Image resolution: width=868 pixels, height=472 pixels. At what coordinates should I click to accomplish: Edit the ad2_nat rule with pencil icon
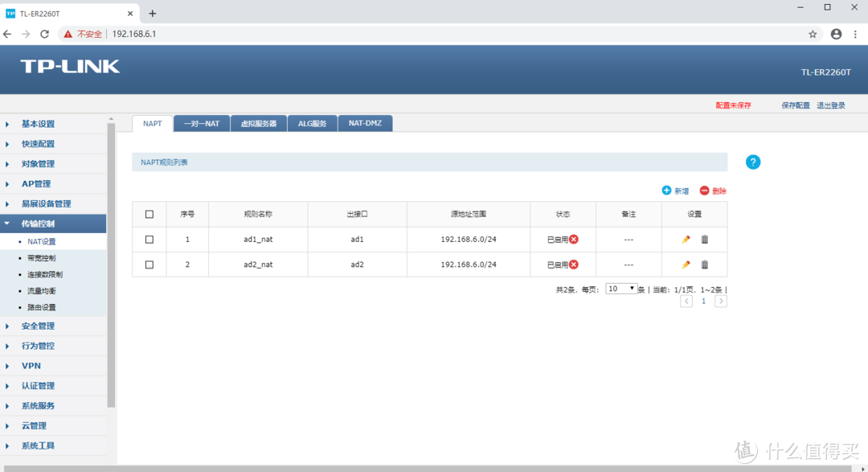(x=686, y=265)
